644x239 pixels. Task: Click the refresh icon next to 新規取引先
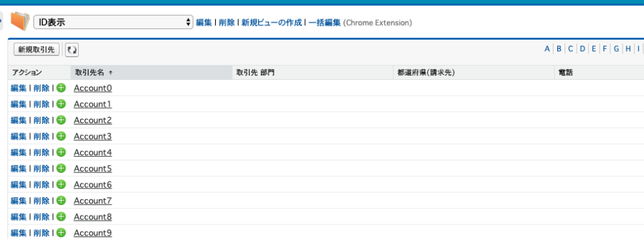(72, 50)
